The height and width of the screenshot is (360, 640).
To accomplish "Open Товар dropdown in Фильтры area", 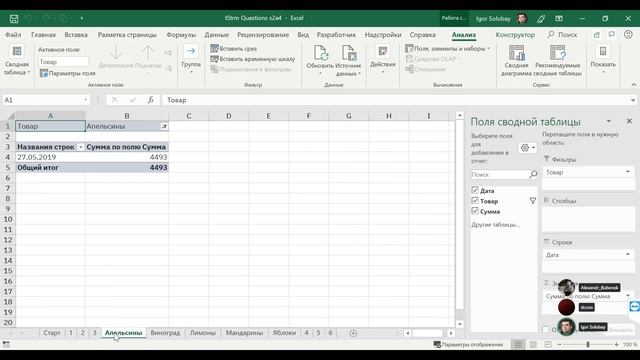I will (x=628, y=172).
